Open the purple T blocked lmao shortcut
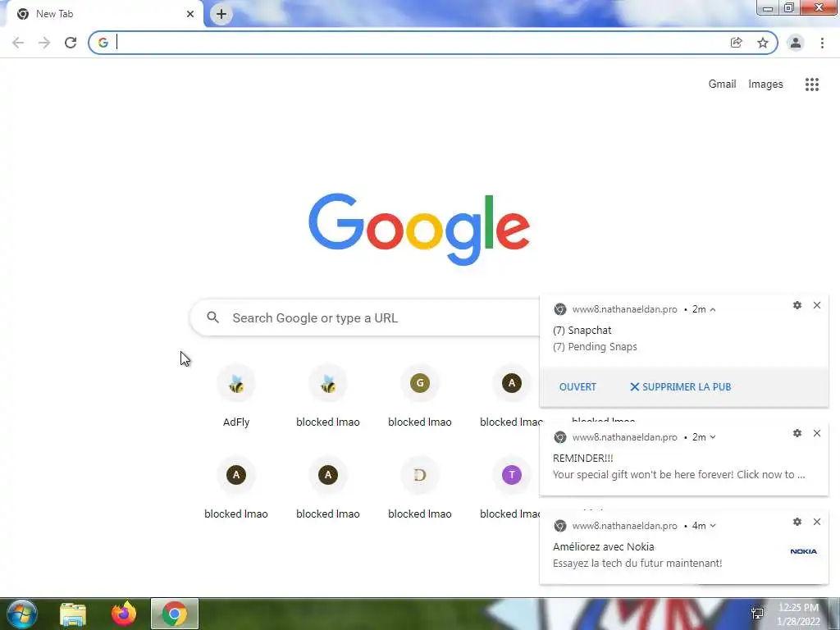Screen dimensions: 840x630 click(512, 488)
